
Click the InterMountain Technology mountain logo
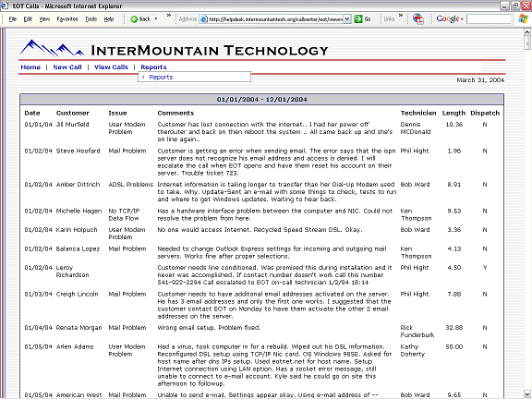[52, 48]
